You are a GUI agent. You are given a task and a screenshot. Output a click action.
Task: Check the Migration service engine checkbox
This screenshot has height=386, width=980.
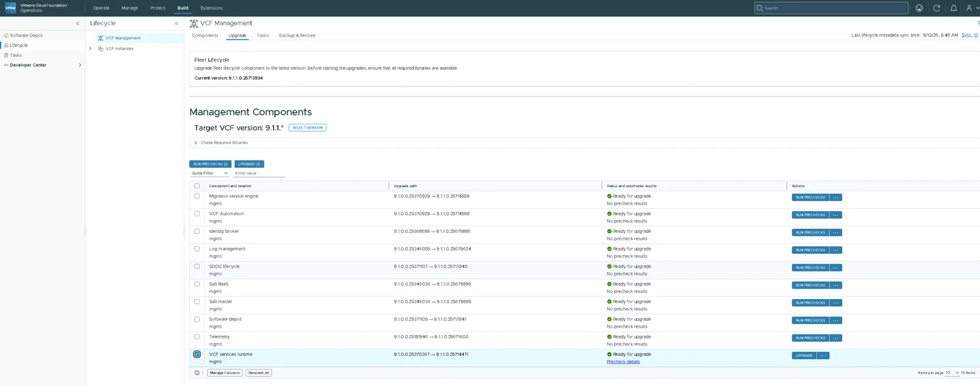197,196
